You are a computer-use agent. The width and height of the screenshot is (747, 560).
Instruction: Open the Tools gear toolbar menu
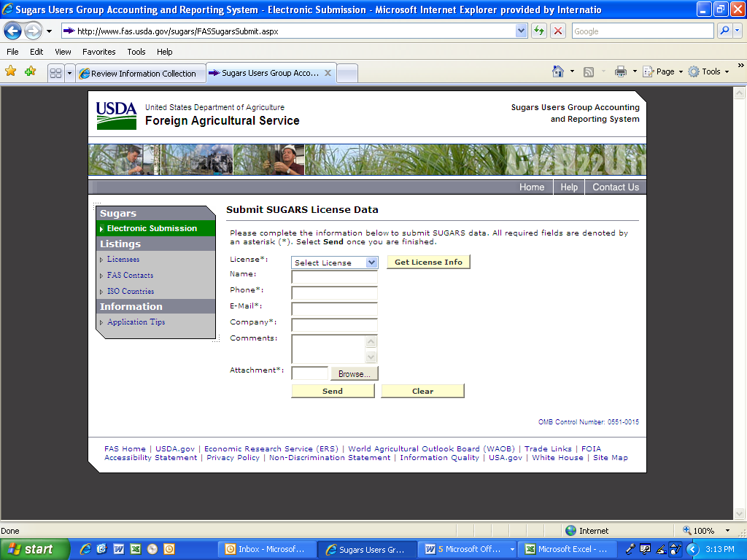(x=708, y=72)
